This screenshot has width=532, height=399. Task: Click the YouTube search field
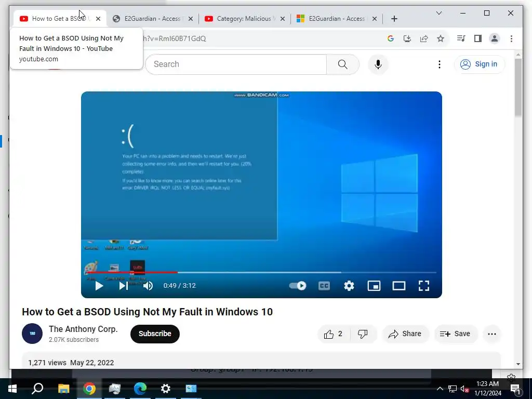coord(236,64)
